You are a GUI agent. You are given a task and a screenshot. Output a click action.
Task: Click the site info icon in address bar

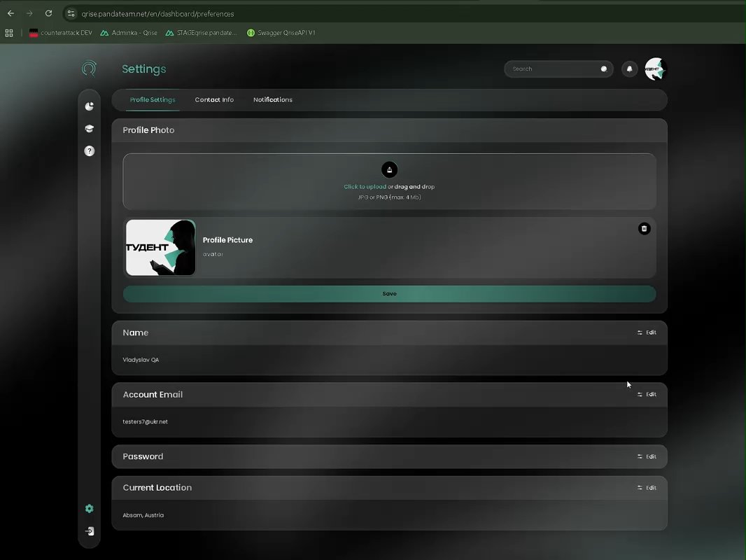tap(71, 14)
